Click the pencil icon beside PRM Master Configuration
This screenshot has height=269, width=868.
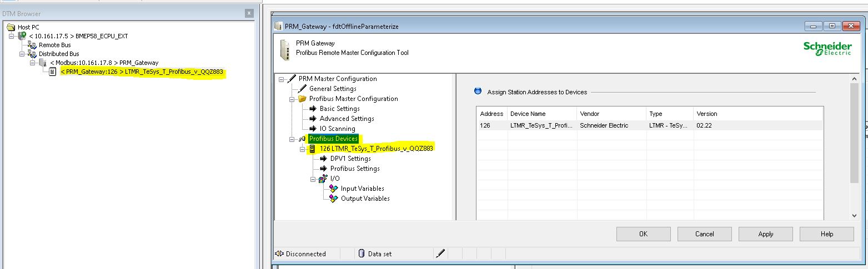tap(292, 79)
